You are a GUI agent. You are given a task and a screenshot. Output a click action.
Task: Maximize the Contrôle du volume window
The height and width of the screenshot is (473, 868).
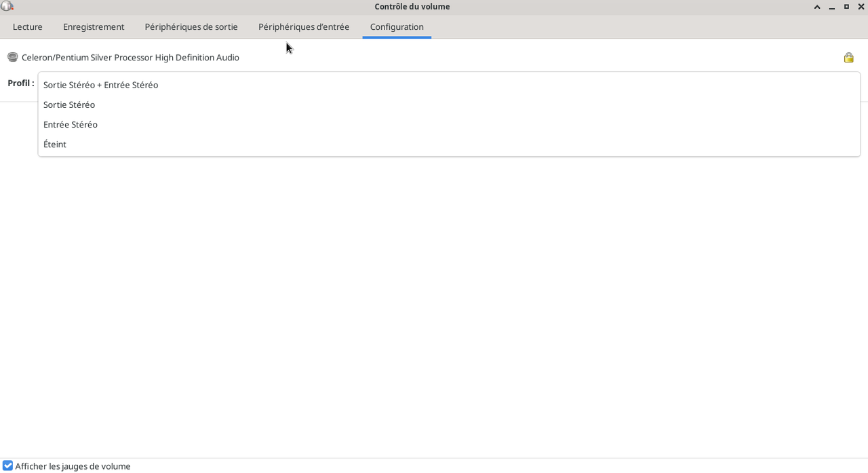pos(846,7)
